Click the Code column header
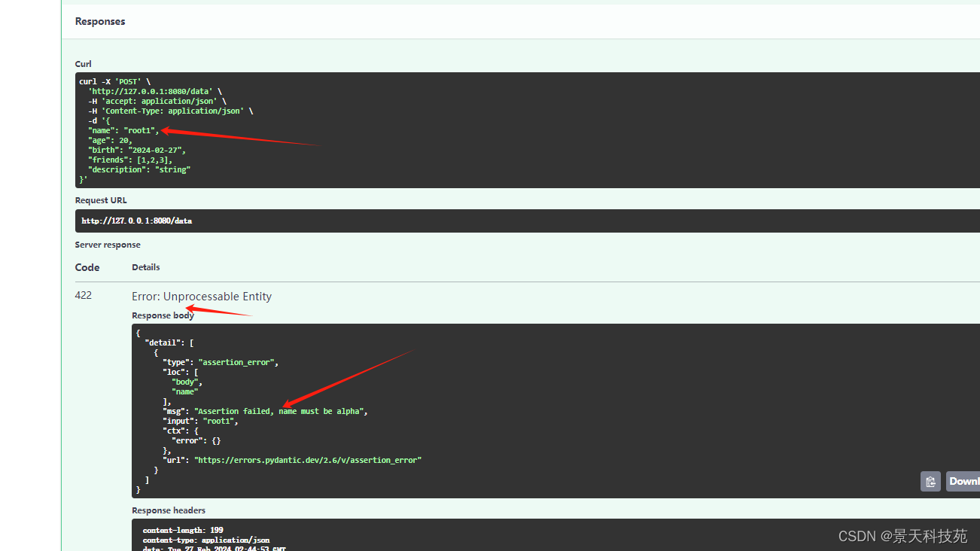 pyautogui.click(x=87, y=267)
